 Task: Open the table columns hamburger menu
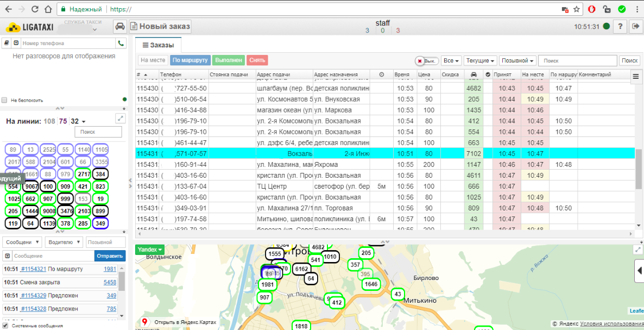click(636, 78)
